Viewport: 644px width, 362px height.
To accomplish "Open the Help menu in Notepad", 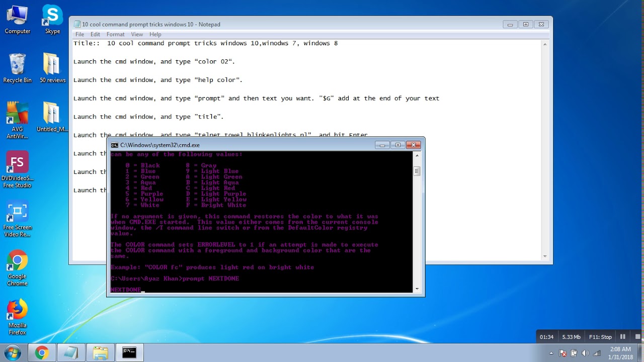I will [155, 34].
